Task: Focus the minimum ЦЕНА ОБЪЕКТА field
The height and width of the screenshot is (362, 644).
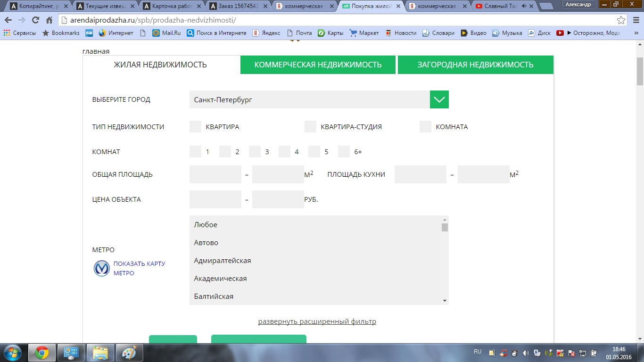Action: 215,199
